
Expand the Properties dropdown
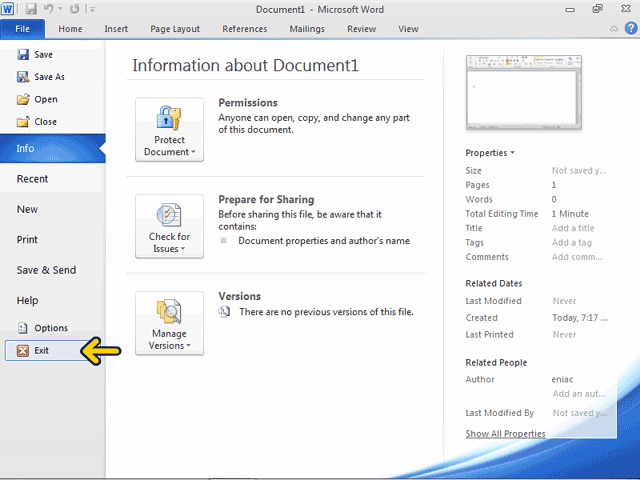tap(490, 153)
